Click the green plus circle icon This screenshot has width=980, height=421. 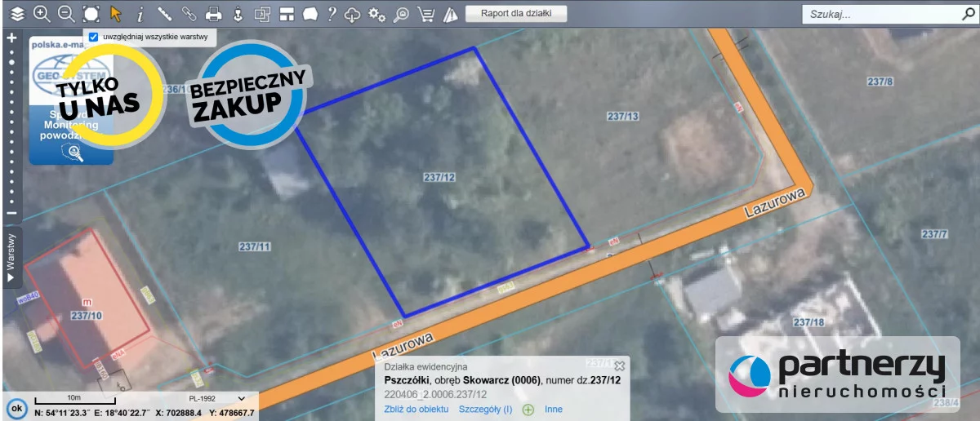coord(528,410)
